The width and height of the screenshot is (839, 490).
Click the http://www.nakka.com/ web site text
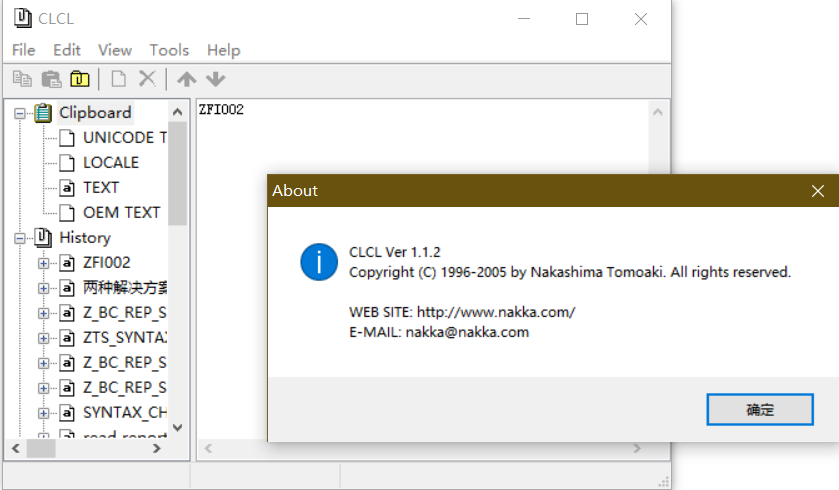[x=496, y=312]
